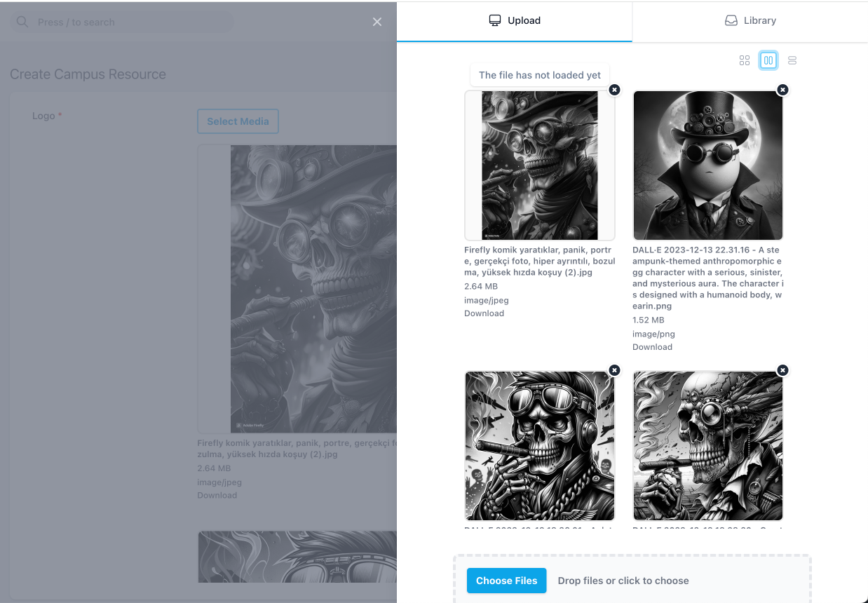Switch to the Upload tab
The width and height of the screenshot is (868, 603).
tap(514, 21)
